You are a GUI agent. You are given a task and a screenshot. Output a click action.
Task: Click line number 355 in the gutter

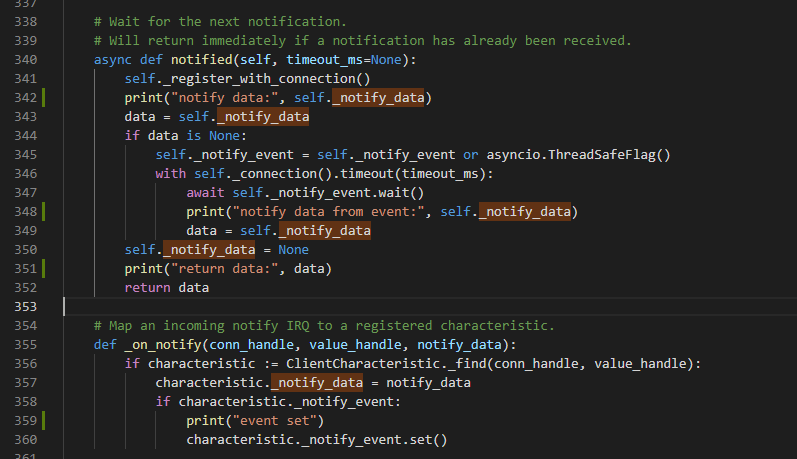point(25,345)
